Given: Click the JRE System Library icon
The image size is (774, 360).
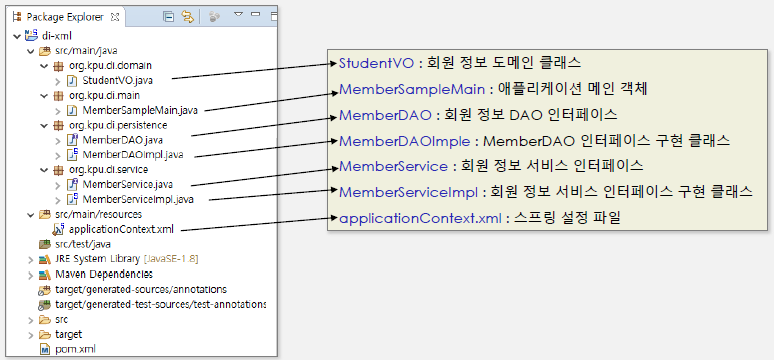Looking at the screenshot, I should 45,259.
